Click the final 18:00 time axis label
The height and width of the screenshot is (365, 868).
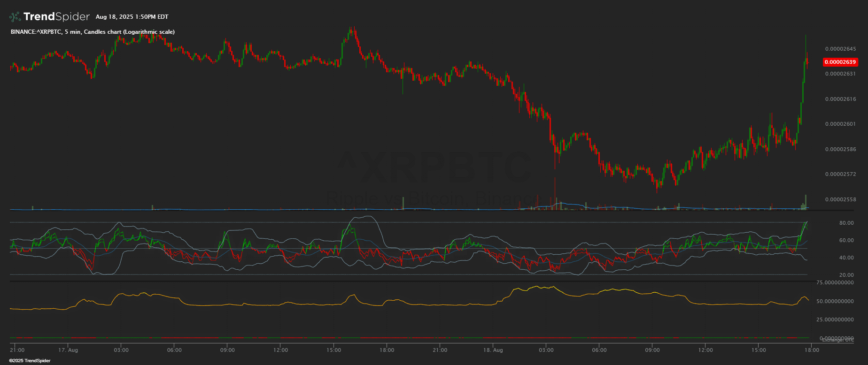tap(812, 350)
